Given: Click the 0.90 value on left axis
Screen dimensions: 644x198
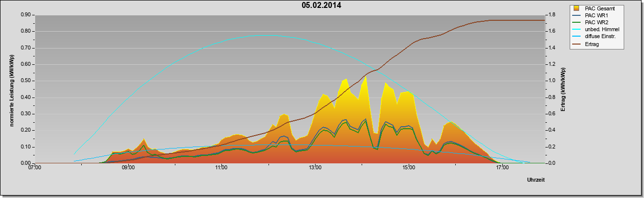Looking at the screenshot, I should [x=26, y=15].
